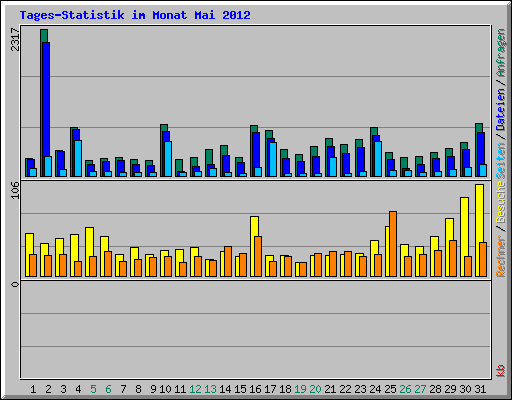Screen dimensions: 512x400
Task: Click day label 7 on the x-axis
Action: coord(123,389)
